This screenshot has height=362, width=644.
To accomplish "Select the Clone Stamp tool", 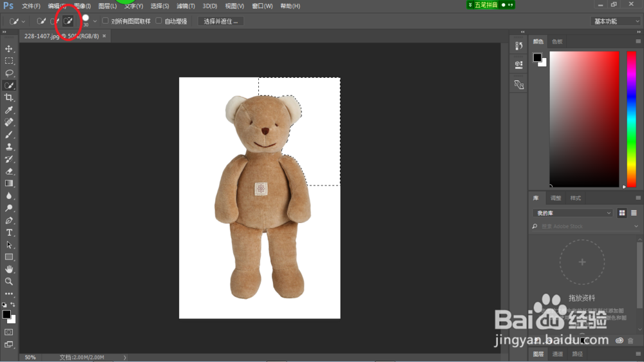I will click(8, 147).
